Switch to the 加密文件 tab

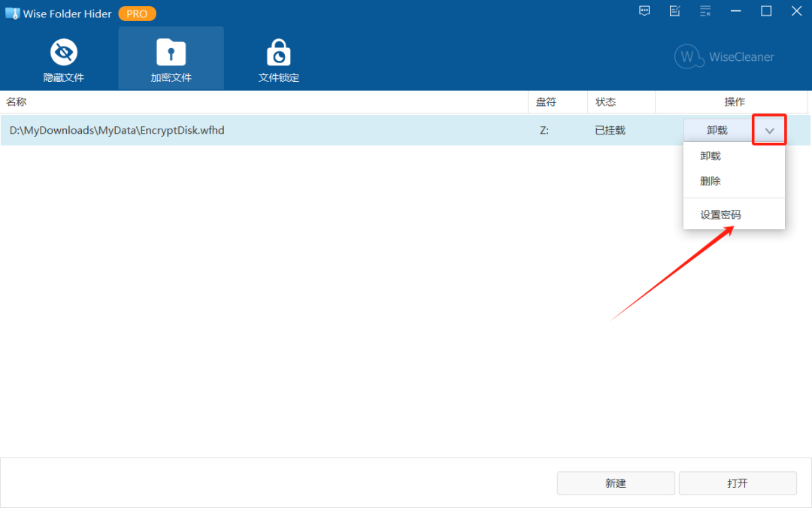tap(171, 59)
